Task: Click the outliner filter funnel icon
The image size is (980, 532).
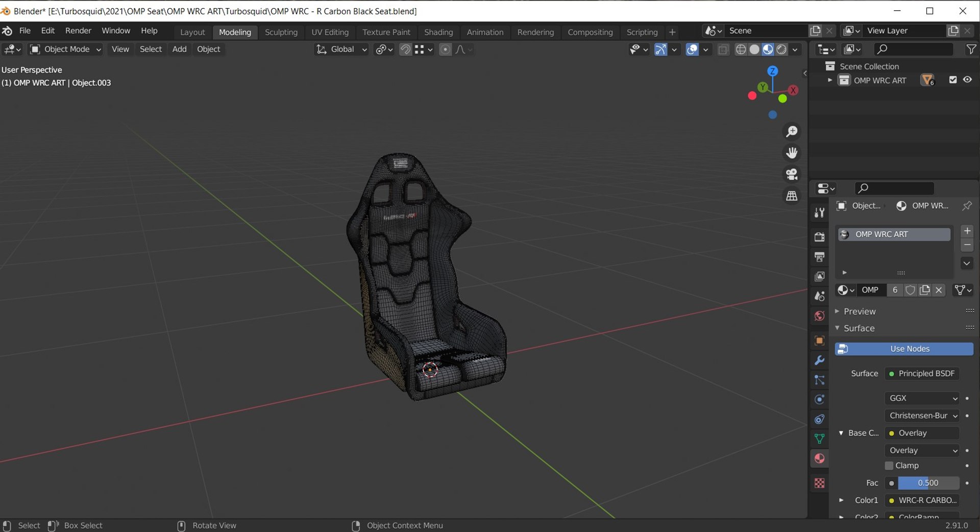Action: coord(971,49)
